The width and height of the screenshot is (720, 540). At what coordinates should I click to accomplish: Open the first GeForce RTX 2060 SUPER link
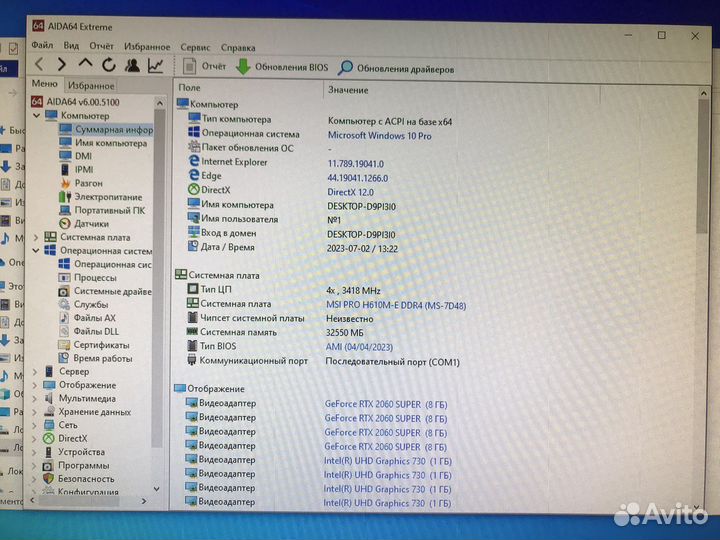[386, 405]
